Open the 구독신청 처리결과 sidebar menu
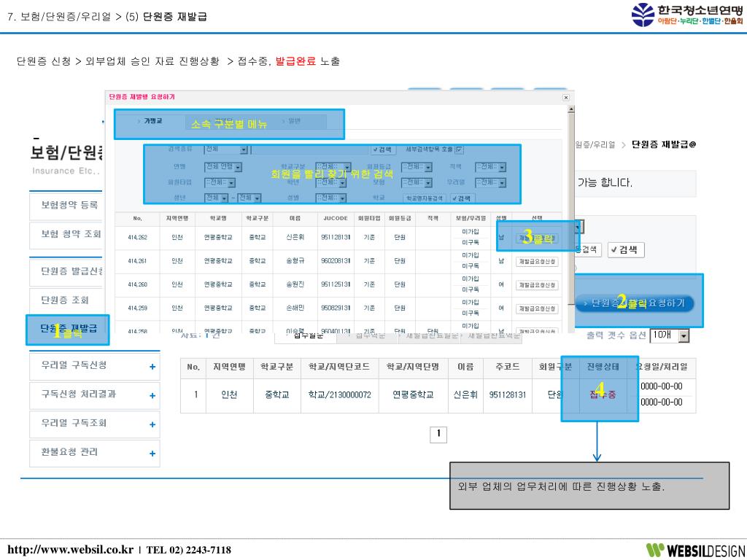 [x=95, y=394]
